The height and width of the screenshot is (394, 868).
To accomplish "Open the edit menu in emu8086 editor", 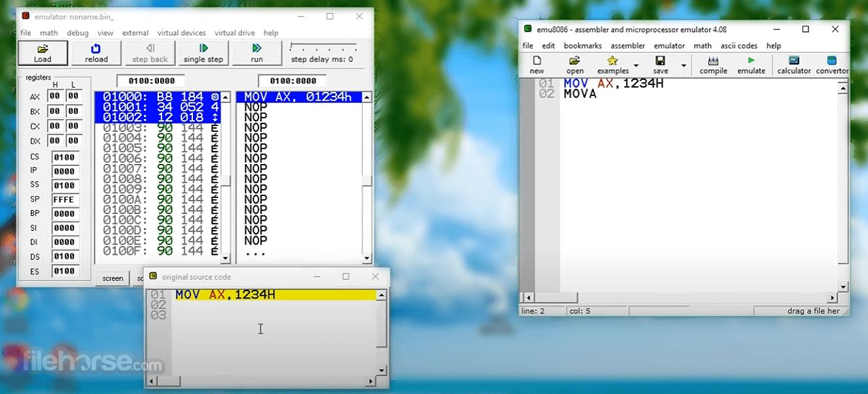I will pos(548,46).
